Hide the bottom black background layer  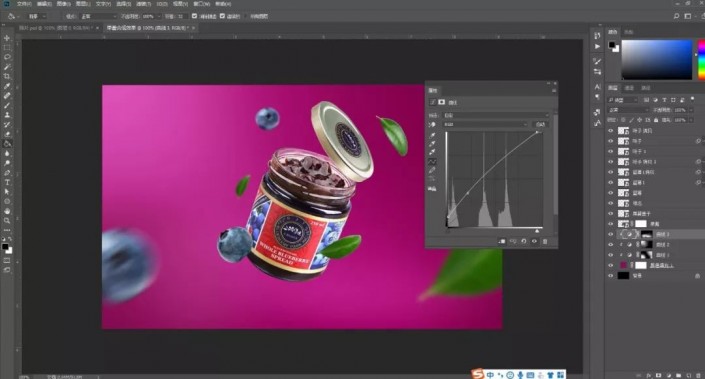611,276
